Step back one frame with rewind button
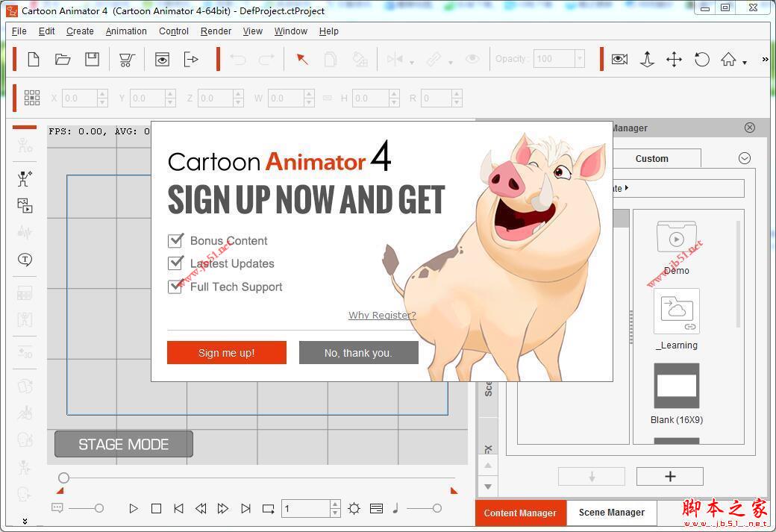The image size is (776, 532). 201,508
